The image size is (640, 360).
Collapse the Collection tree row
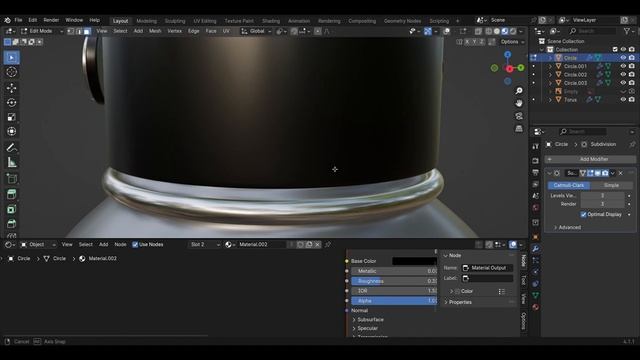point(542,49)
